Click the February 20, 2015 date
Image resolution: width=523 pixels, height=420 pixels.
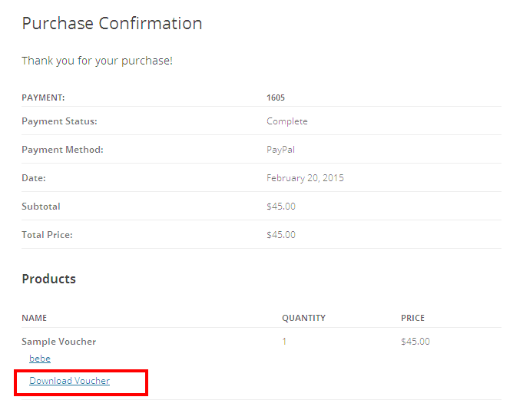(x=305, y=178)
